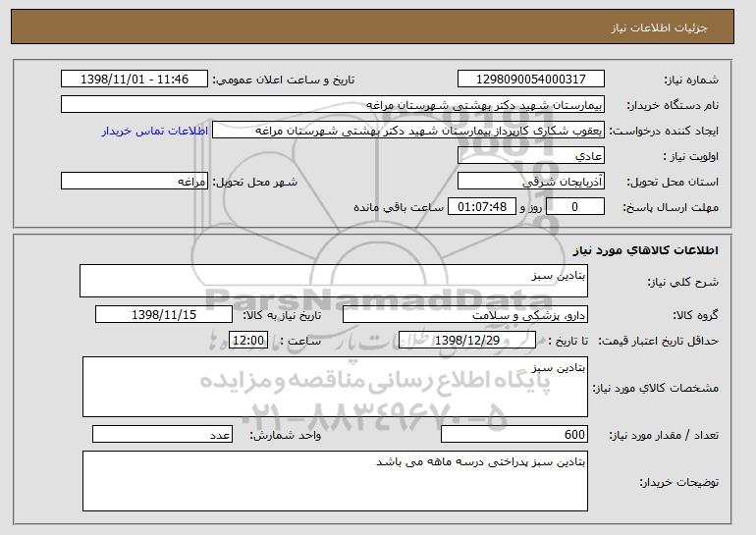Click the مشخصات کالای مورد نیاز text area

(x=335, y=387)
